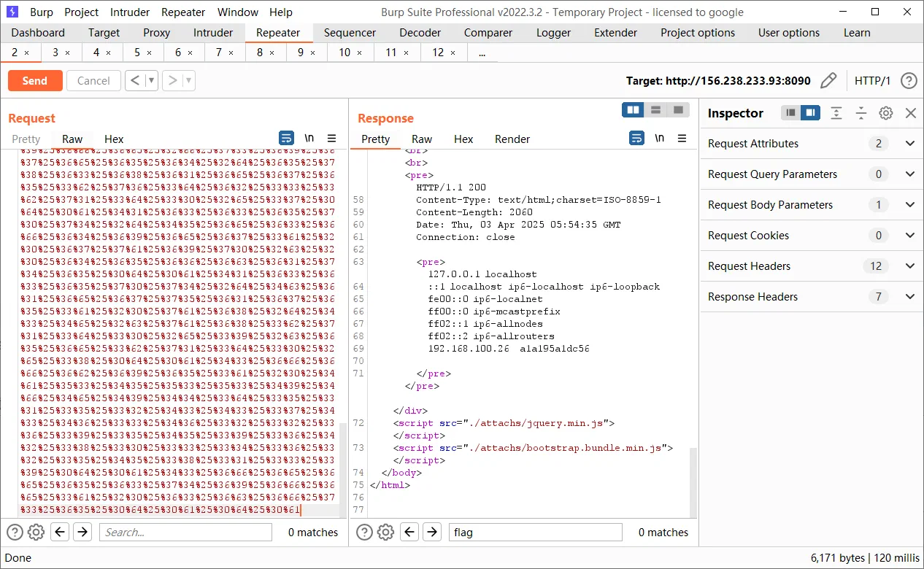Open Inspector settings gear

[886, 113]
